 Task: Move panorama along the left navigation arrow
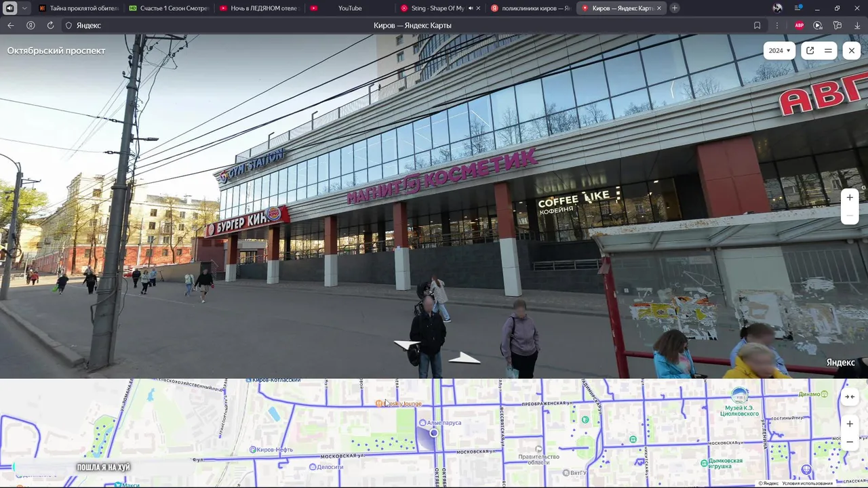[x=407, y=345]
